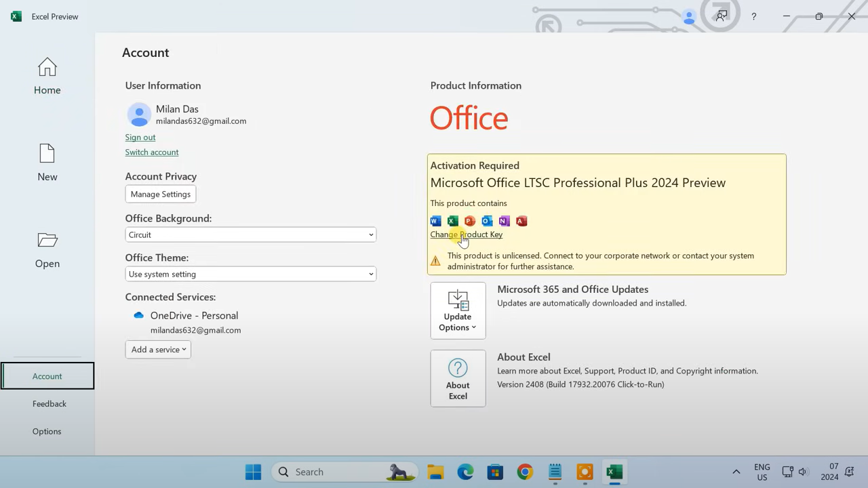The image size is (868, 488).
Task: Click the New document icon
Action: [47, 154]
